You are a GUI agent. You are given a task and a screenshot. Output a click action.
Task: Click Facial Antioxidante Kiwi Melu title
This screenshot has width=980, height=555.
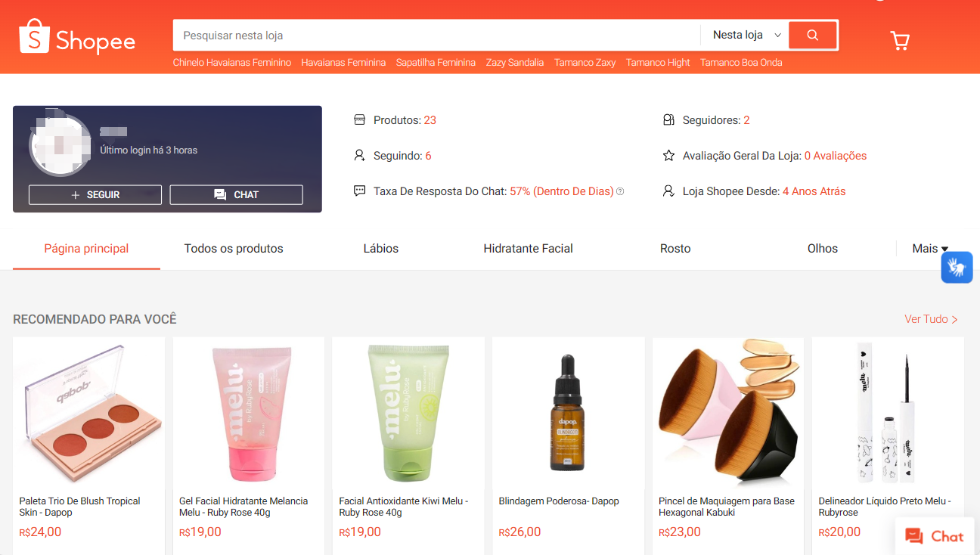404,507
